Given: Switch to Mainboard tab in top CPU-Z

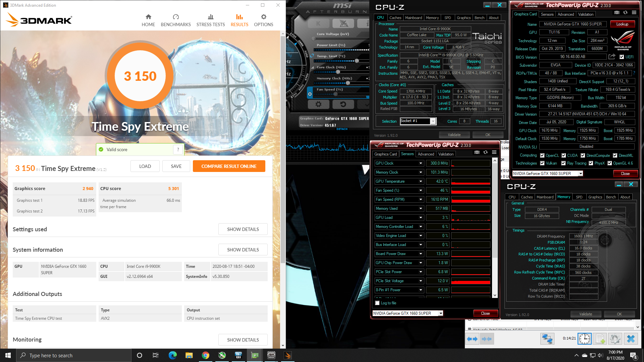Looking at the screenshot, I should click(414, 18).
